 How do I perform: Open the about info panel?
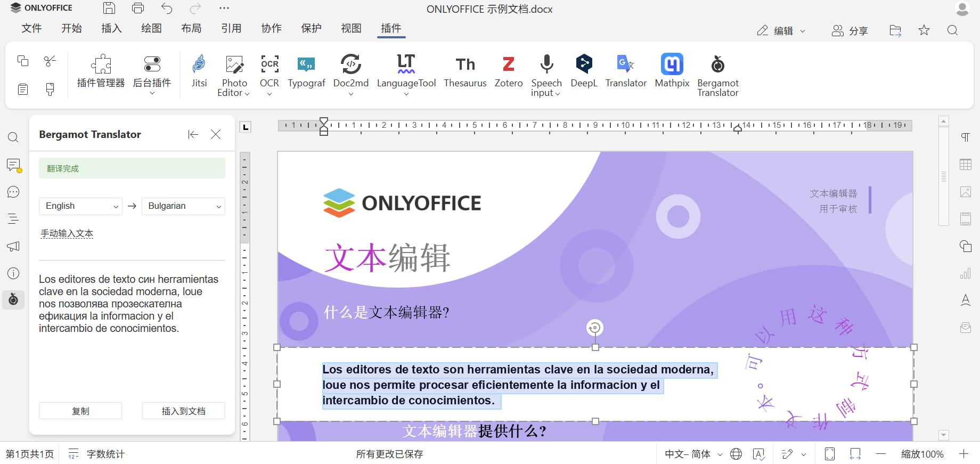13,273
